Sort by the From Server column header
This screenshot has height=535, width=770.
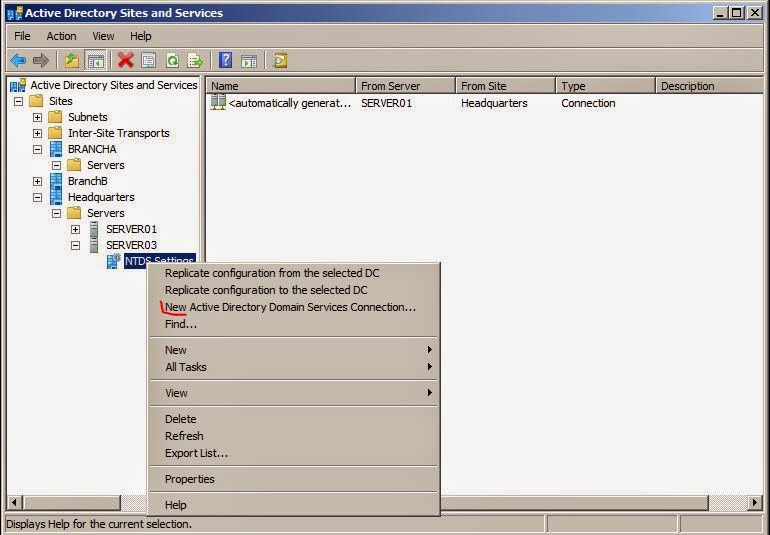pyautogui.click(x=406, y=85)
